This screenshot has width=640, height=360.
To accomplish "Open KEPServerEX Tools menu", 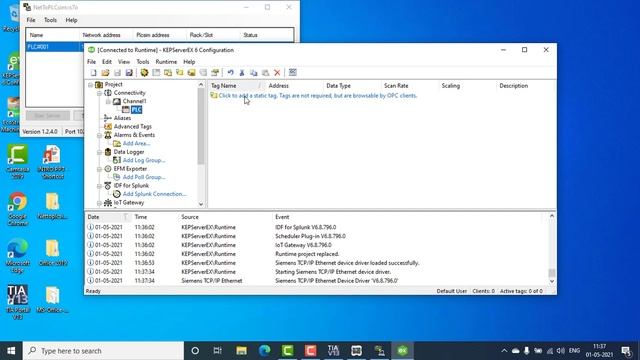I will click(142, 62).
